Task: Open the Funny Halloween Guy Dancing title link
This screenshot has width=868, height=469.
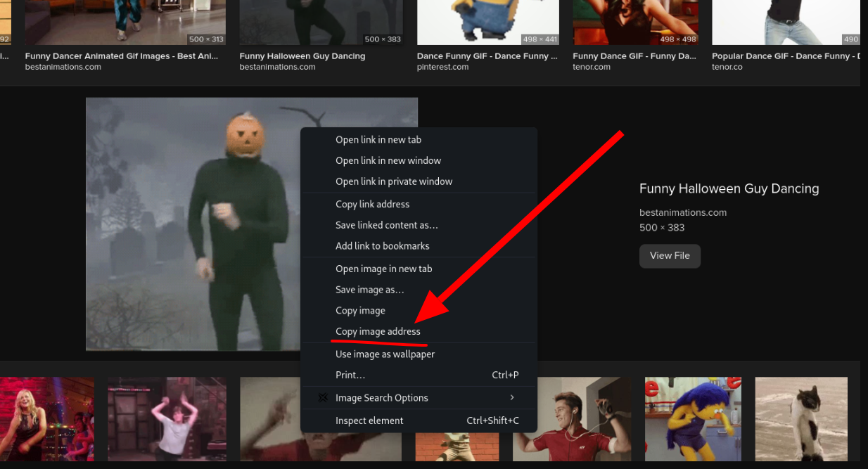Action: pos(729,188)
